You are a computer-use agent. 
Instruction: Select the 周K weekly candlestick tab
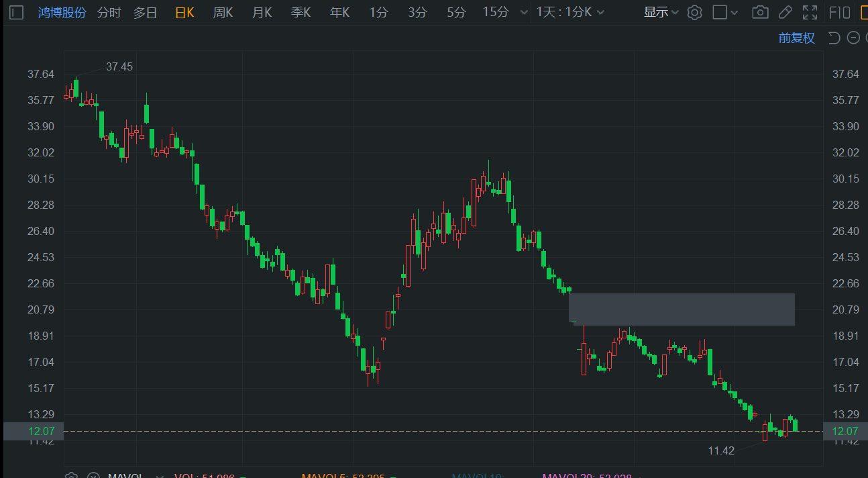[x=223, y=12]
